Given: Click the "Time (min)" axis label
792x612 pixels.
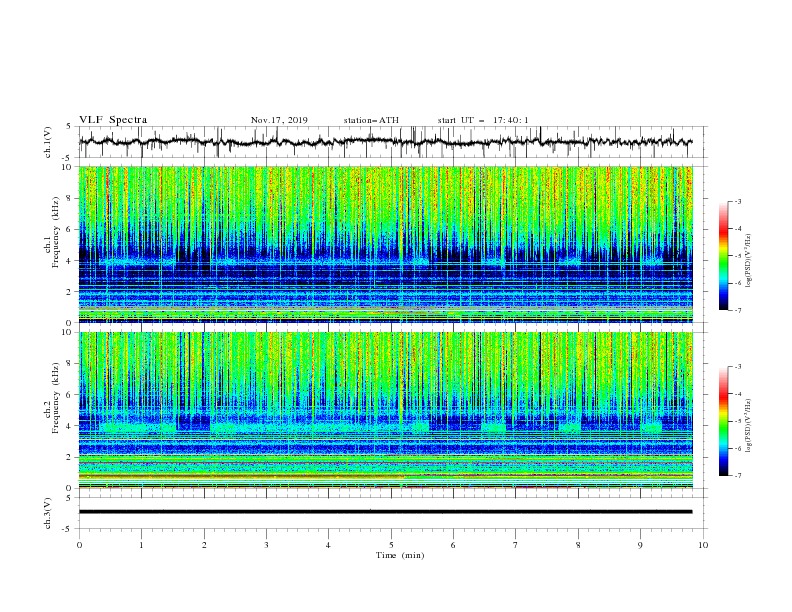Looking at the screenshot, I should coord(400,555).
